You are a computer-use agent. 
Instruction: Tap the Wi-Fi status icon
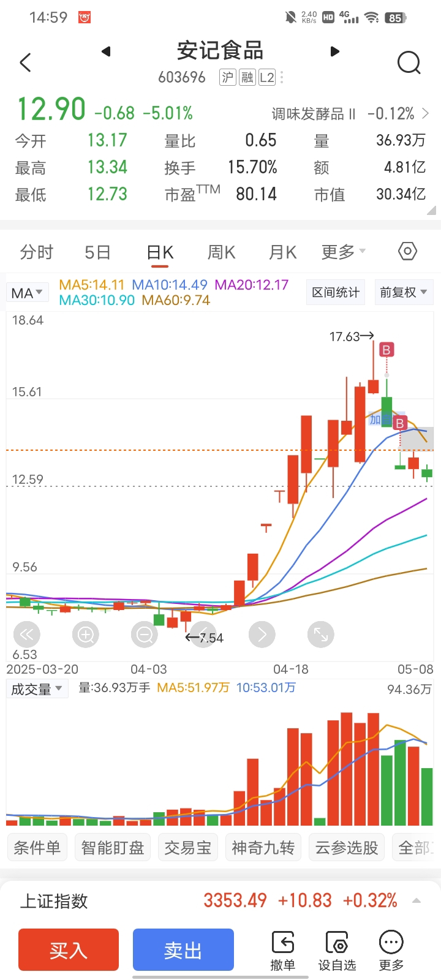[372, 17]
